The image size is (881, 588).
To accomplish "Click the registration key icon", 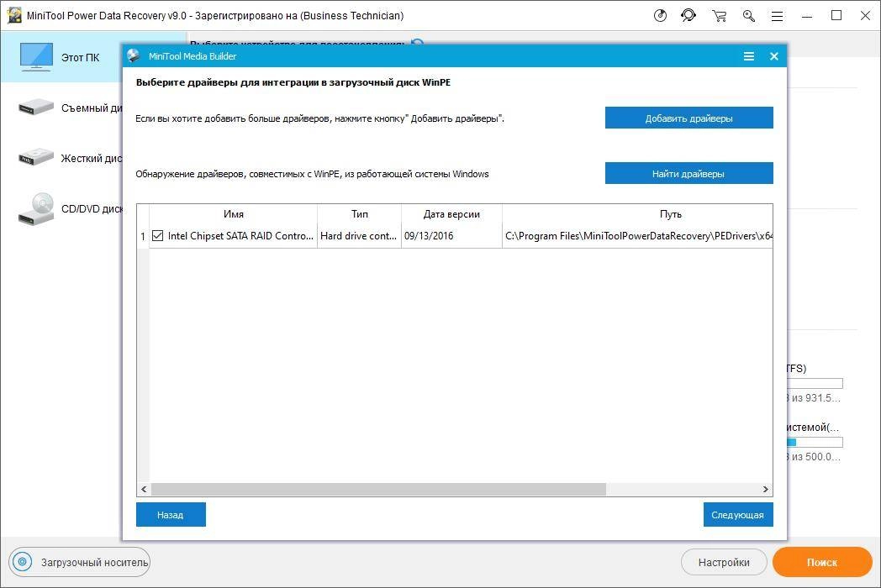I will click(x=748, y=16).
